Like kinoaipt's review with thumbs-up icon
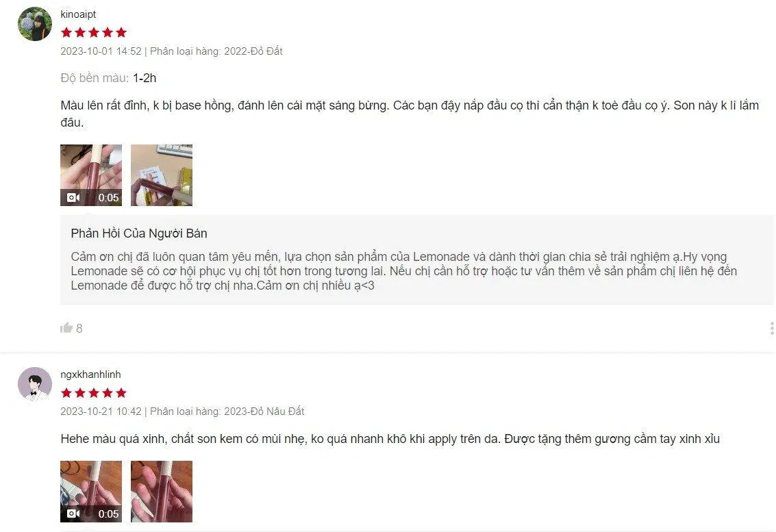 [66, 327]
